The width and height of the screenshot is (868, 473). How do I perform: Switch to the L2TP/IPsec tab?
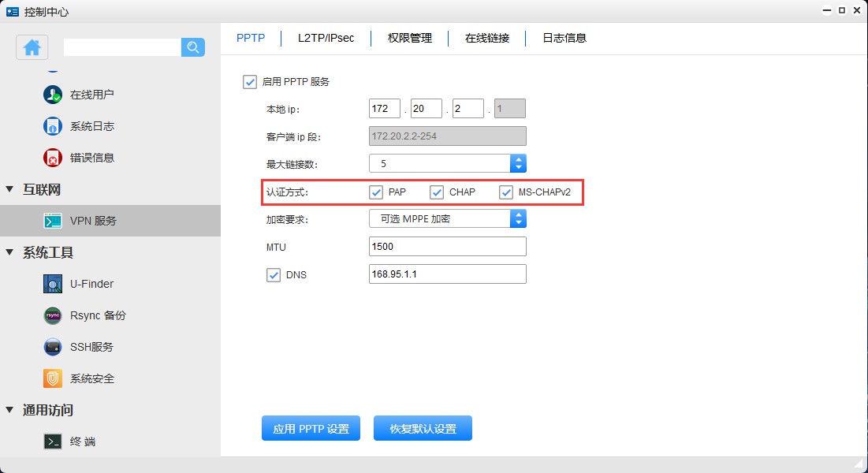325,37
